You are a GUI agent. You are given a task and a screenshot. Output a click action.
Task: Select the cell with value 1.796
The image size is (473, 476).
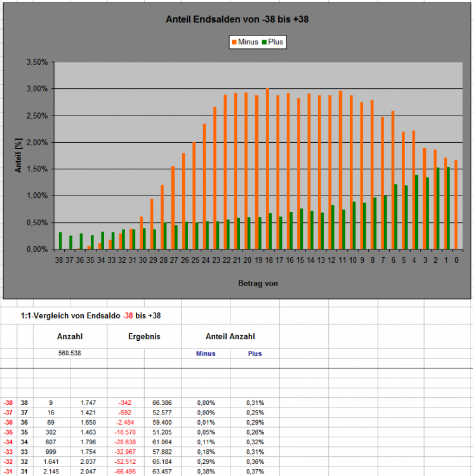pyautogui.click(x=89, y=442)
